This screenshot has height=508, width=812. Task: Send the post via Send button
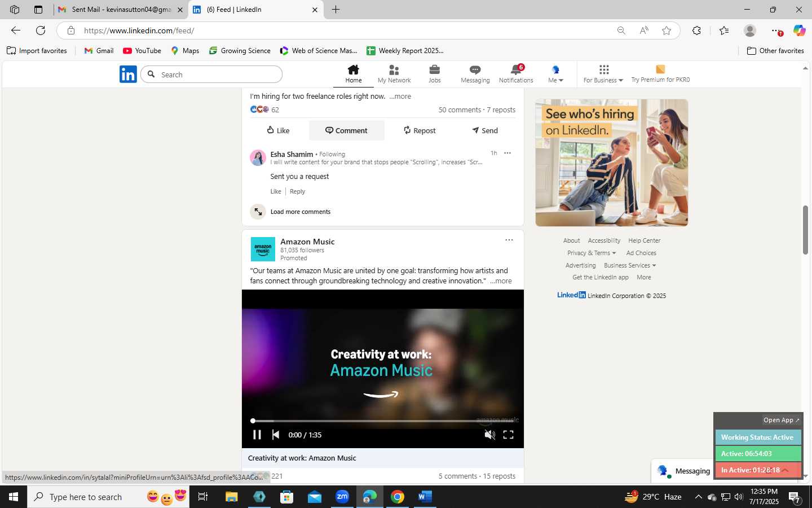(485, 130)
